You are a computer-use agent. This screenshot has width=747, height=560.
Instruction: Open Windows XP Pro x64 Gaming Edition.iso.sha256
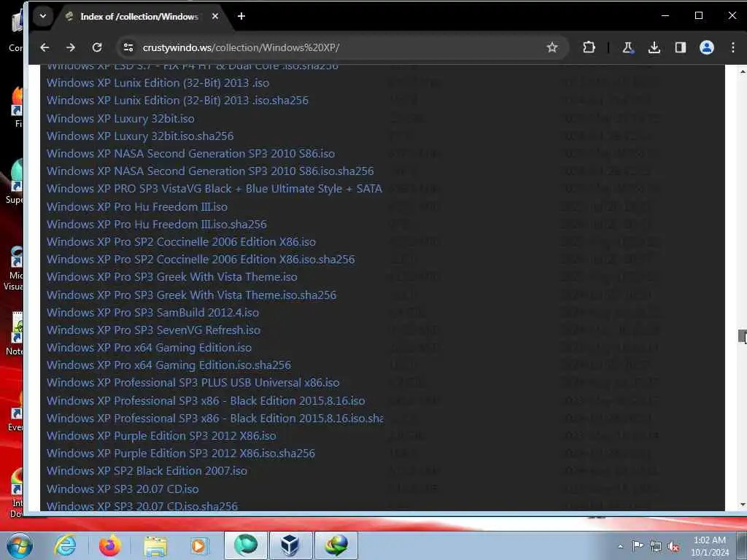click(169, 365)
